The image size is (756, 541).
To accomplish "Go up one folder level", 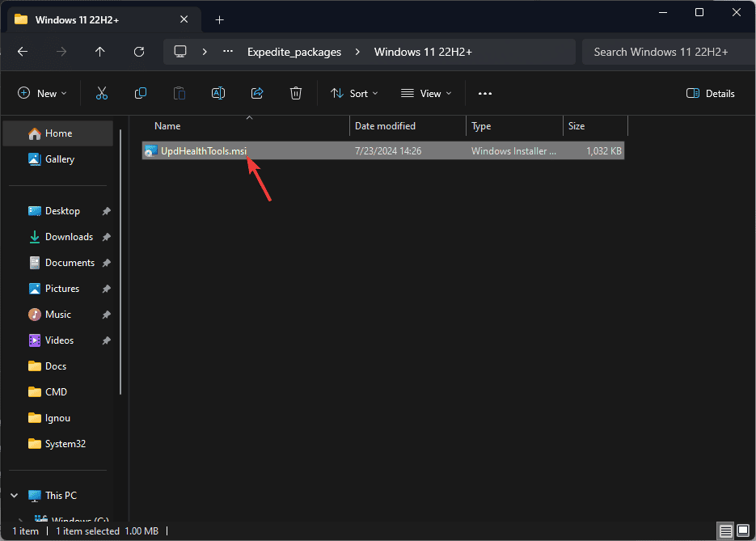I will pyautogui.click(x=99, y=52).
